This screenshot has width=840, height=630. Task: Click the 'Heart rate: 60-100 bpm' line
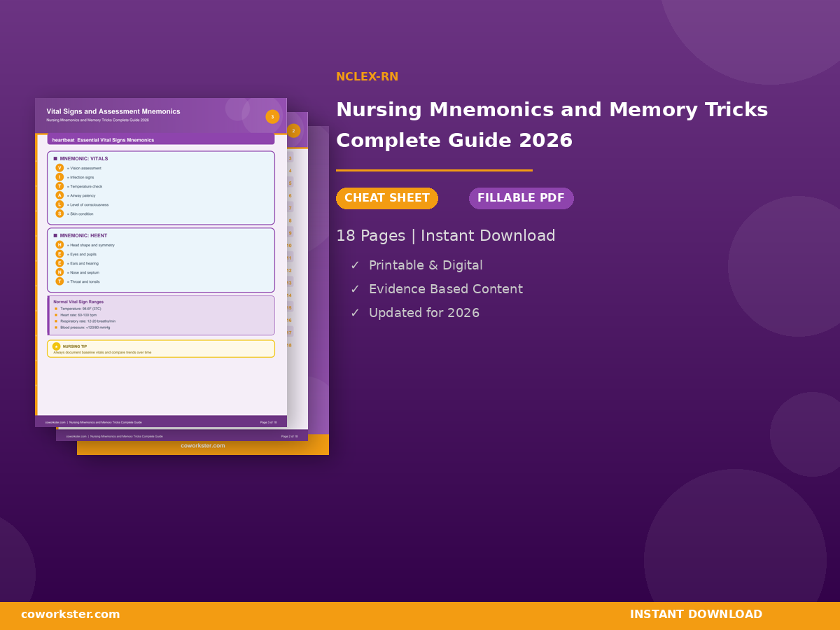(78, 315)
